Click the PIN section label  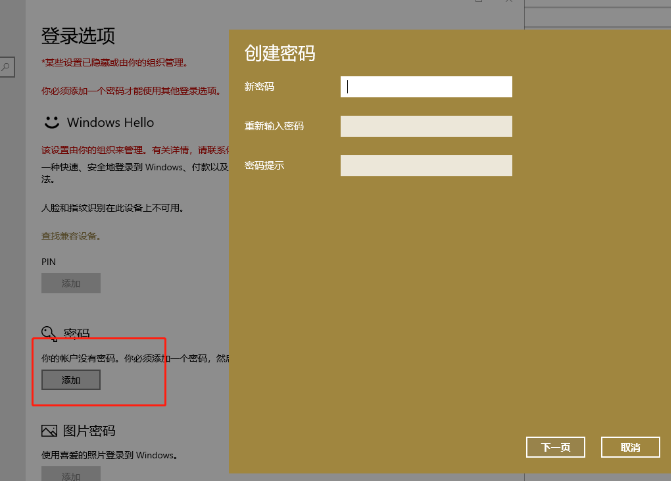tap(48, 261)
